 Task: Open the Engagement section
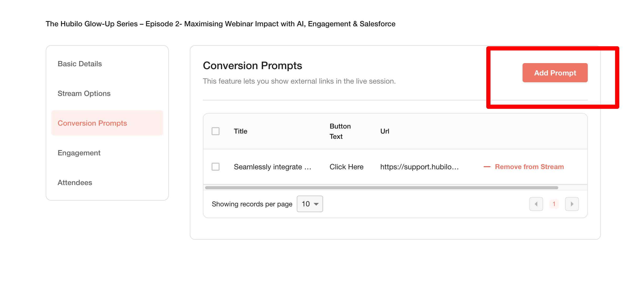[x=79, y=153]
